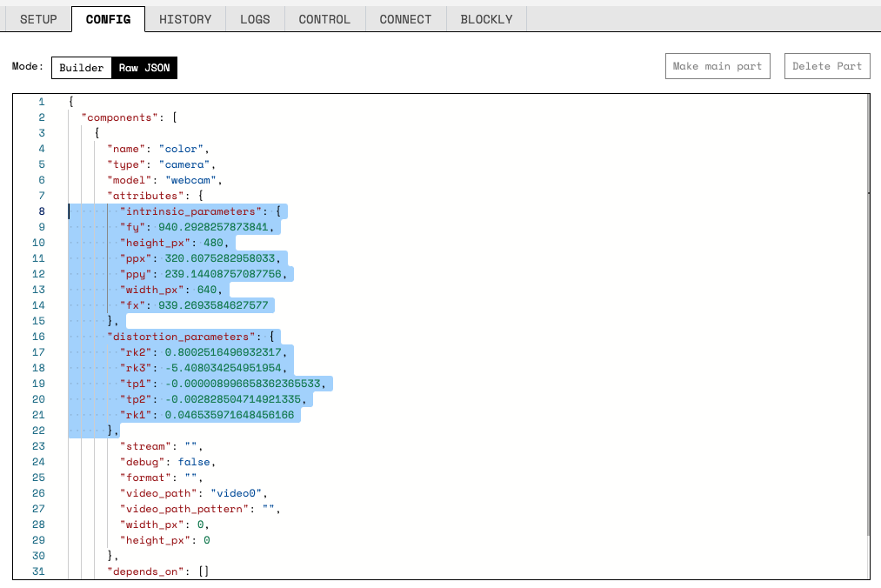The width and height of the screenshot is (881, 588).
Task: Open the CONTROL tab
Action: 324,19
